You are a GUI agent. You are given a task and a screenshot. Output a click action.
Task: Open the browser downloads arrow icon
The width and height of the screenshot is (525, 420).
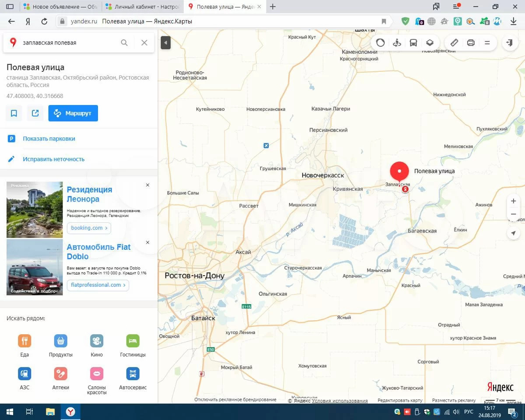(x=514, y=21)
